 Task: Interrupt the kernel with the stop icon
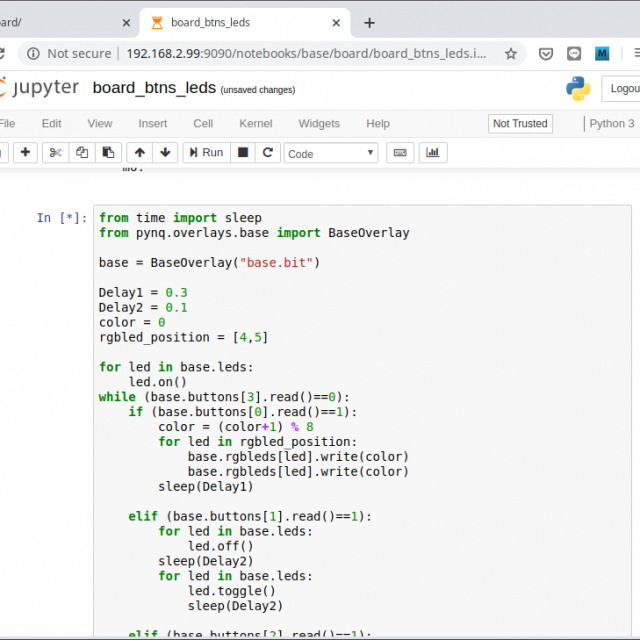pos(242,153)
